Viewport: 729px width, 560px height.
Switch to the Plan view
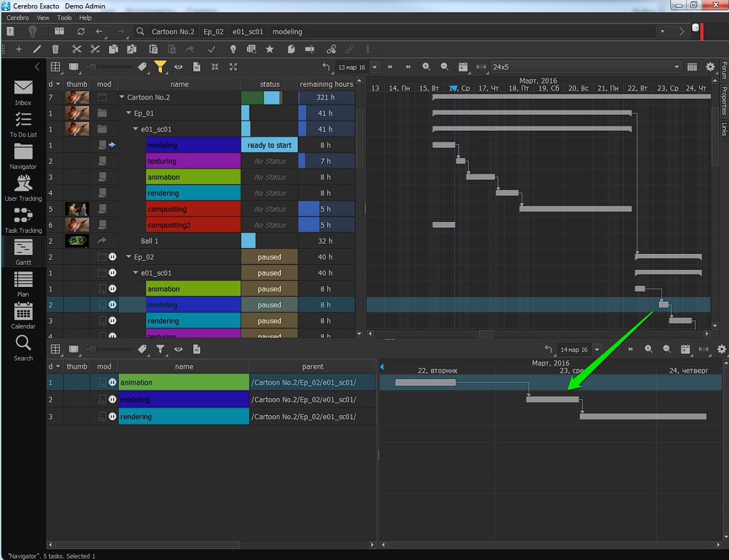[23, 284]
